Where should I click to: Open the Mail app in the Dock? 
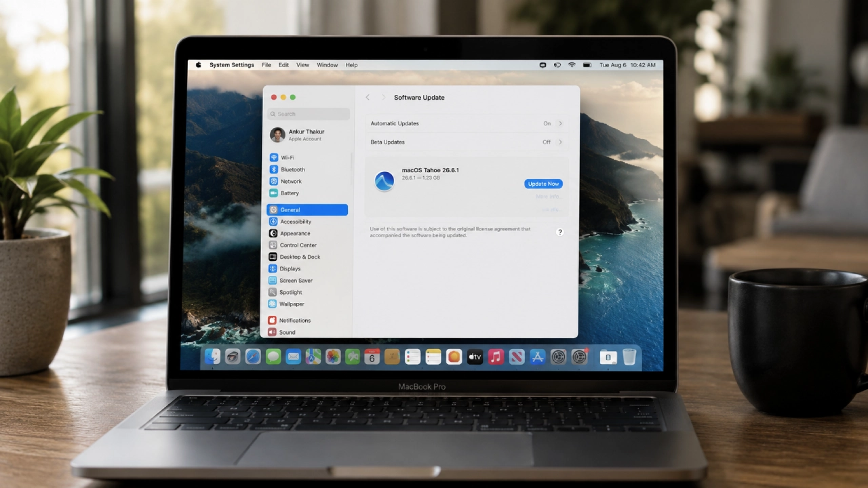293,357
